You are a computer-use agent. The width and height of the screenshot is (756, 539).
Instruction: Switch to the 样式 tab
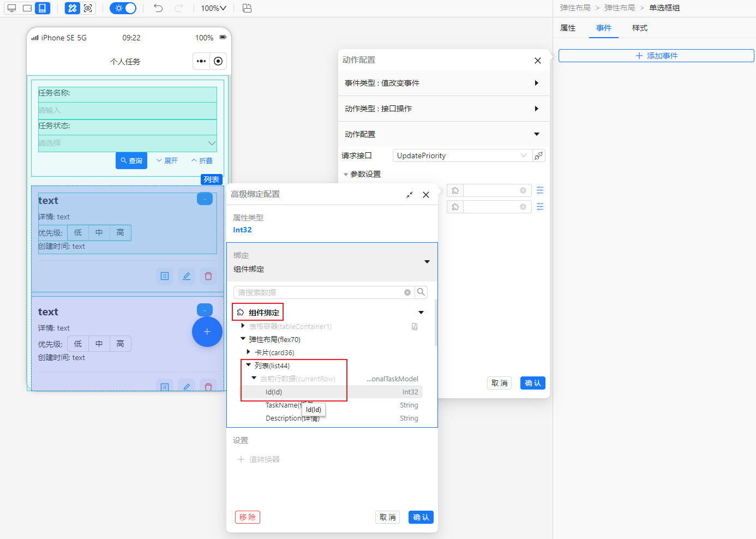coord(639,28)
